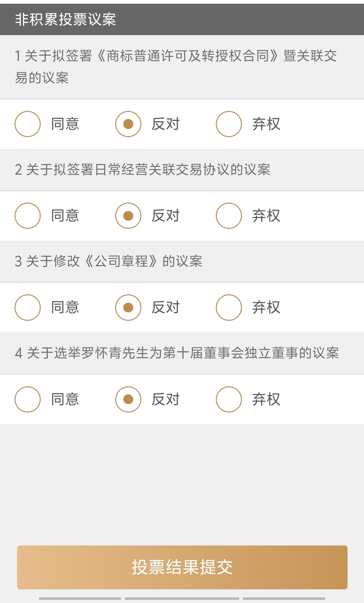Choose 弃权 for proposal 4 独立董事 election

click(229, 399)
